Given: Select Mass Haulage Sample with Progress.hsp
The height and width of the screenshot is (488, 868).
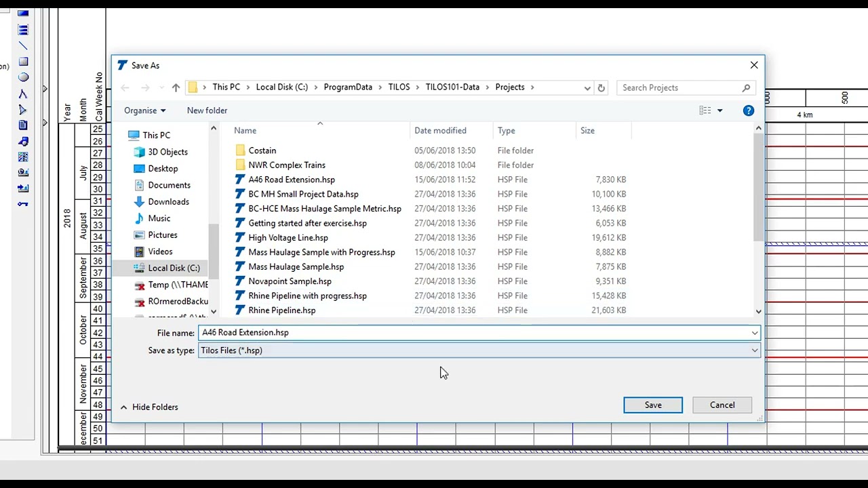Looking at the screenshot, I should [x=321, y=252].
